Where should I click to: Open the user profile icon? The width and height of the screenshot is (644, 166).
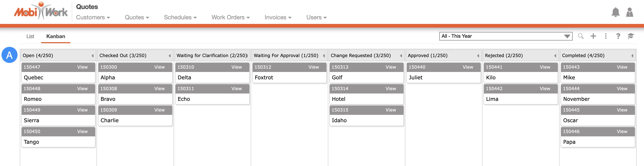coord(629,12)
